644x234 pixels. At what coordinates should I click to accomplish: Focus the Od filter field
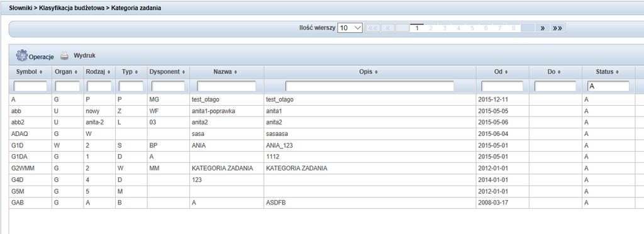point(502,86)
